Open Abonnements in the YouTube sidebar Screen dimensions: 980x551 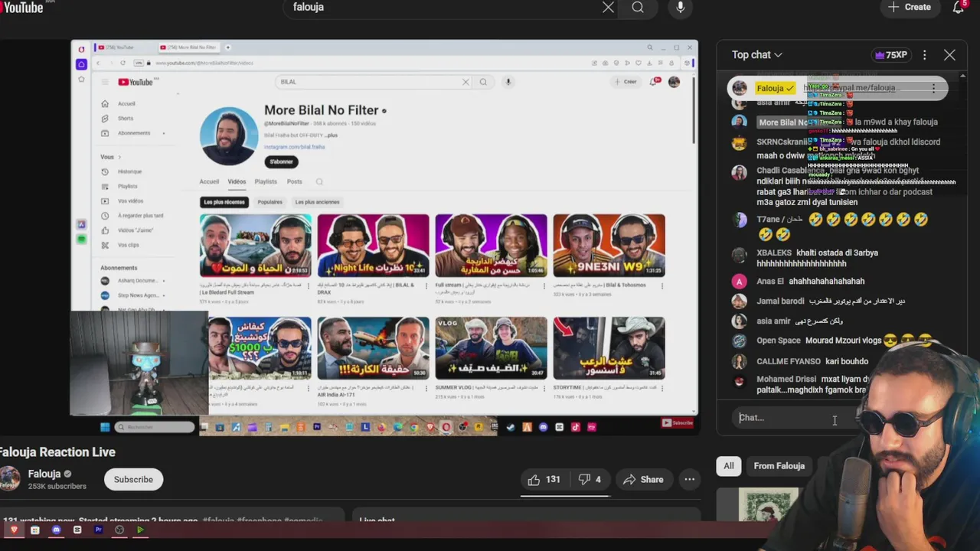134,133
